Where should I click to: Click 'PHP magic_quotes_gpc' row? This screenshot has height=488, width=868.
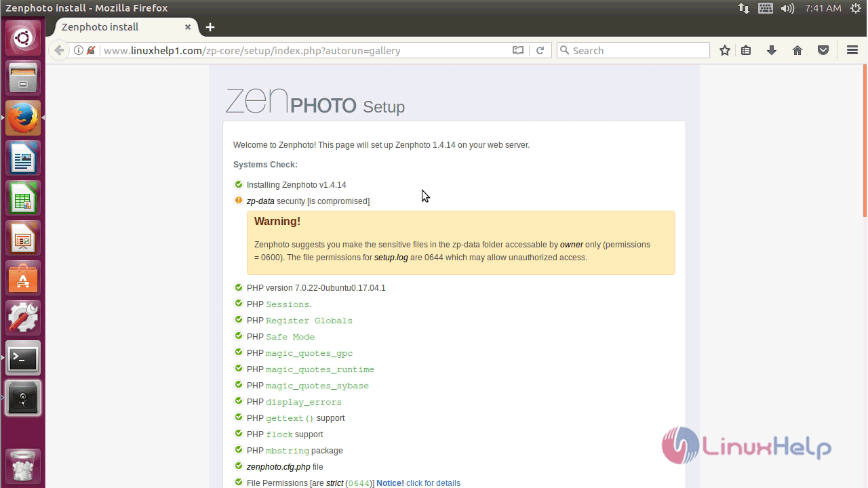tap(299, 353)
